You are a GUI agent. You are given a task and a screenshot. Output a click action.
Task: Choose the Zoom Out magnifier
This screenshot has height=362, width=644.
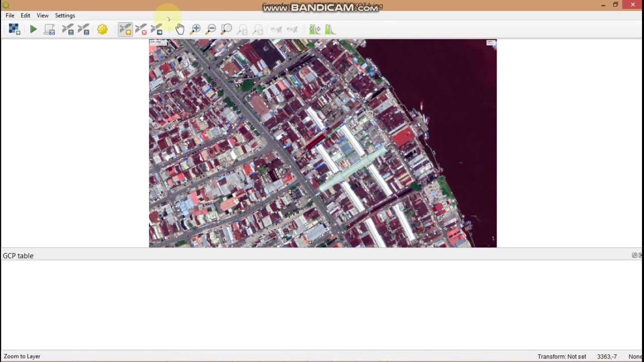point(211,30)
